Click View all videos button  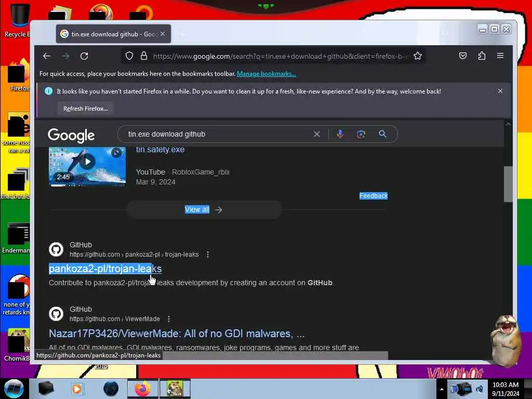click(x=204, y=210)
